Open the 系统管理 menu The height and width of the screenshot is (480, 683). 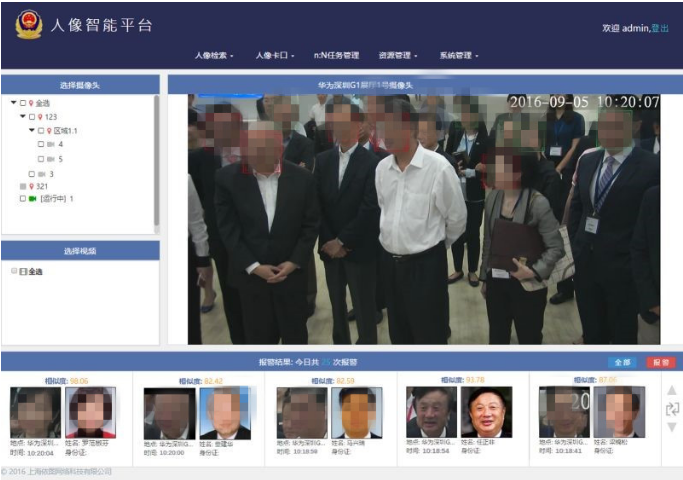459,55
